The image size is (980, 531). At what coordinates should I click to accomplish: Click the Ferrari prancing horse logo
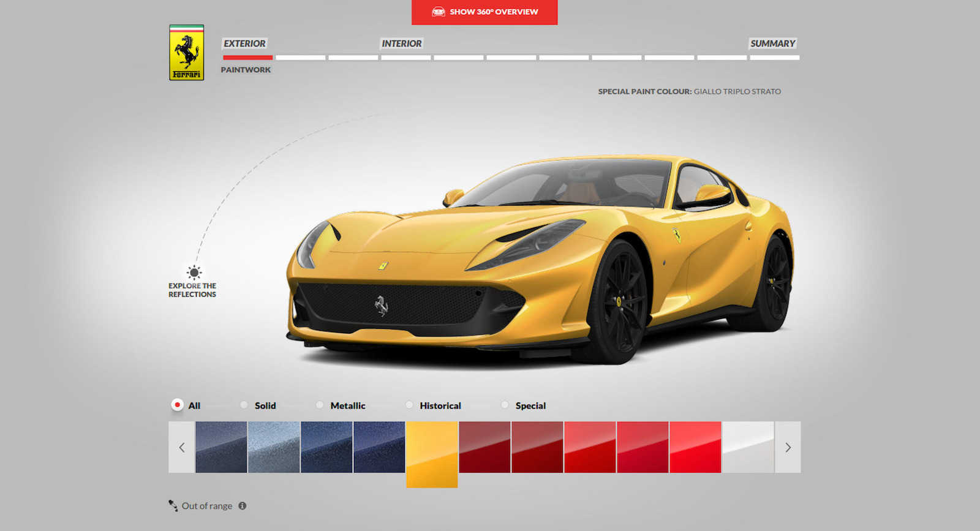187,53
